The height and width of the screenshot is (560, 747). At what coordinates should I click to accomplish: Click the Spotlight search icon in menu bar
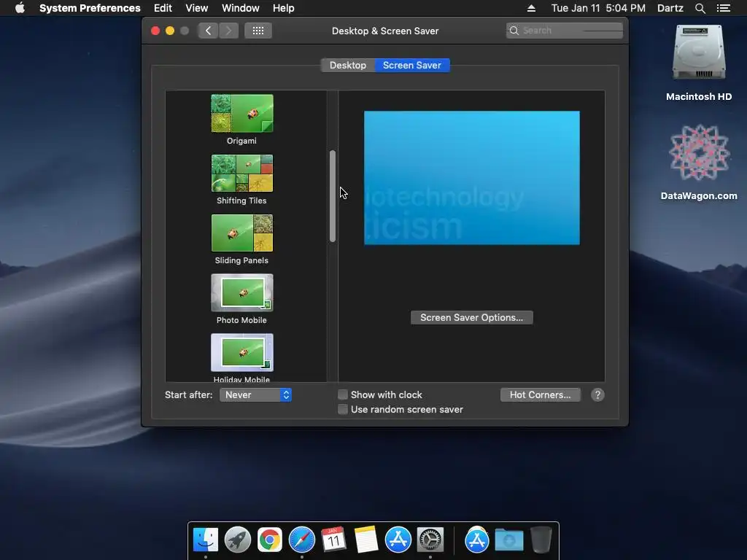tap(700, 8)
